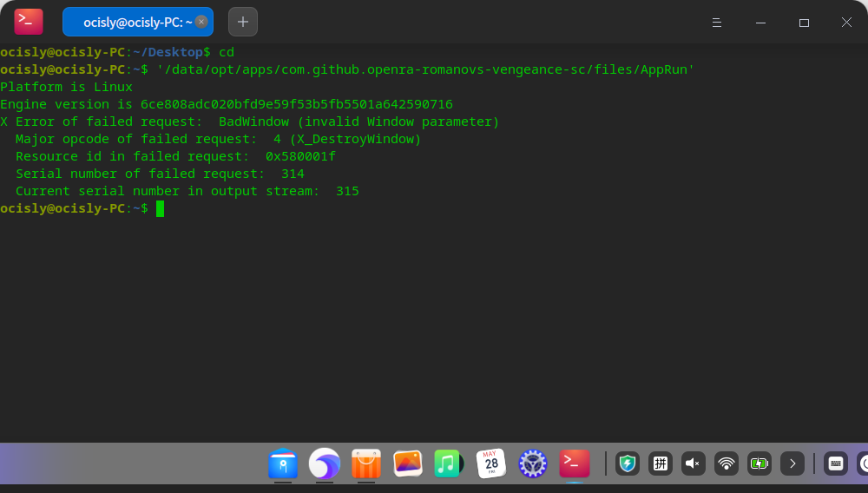Screen dimensions: 868x493
Task: Maximize the terminal window
Action: tap(804, 22)
